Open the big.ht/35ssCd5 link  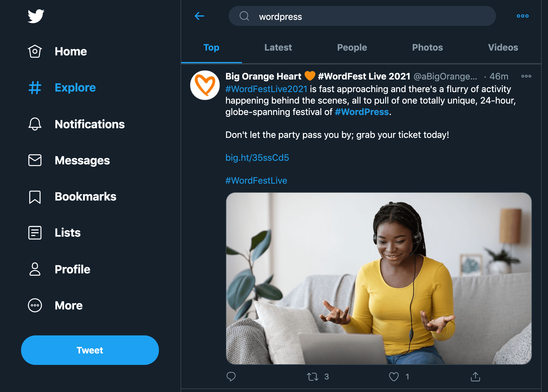coord(257,157)
